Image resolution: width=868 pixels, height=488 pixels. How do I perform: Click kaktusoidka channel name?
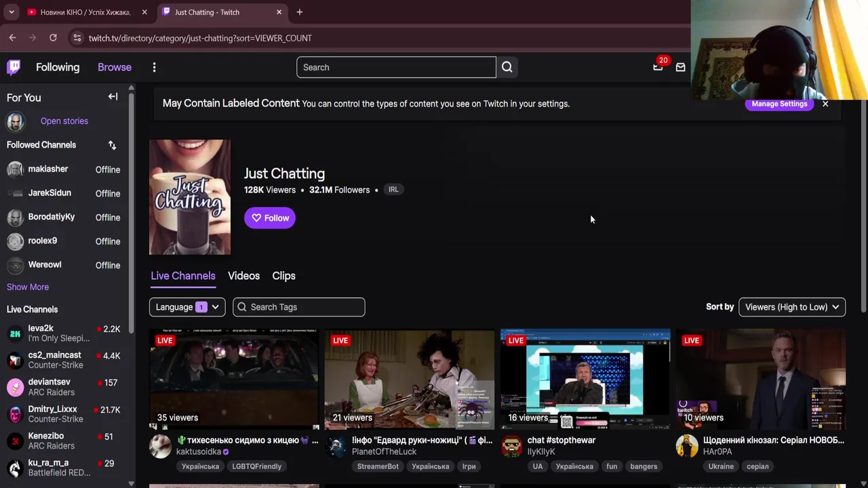pyautogui.click(x=199, y=452)
